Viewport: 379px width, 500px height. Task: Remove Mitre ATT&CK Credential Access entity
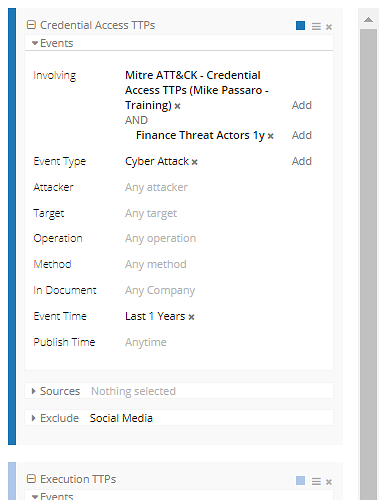[x=177, y=106]
